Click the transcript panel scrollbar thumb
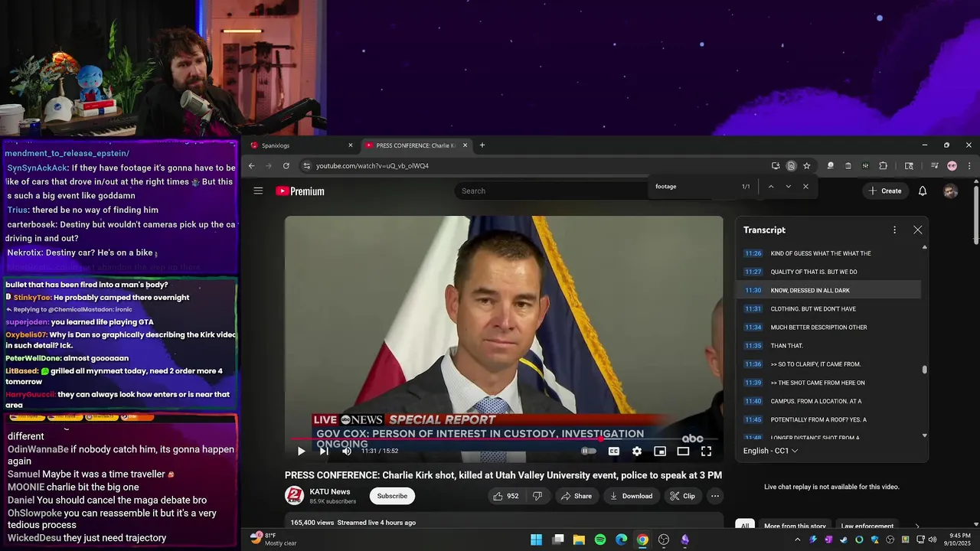 pos(925,370)
